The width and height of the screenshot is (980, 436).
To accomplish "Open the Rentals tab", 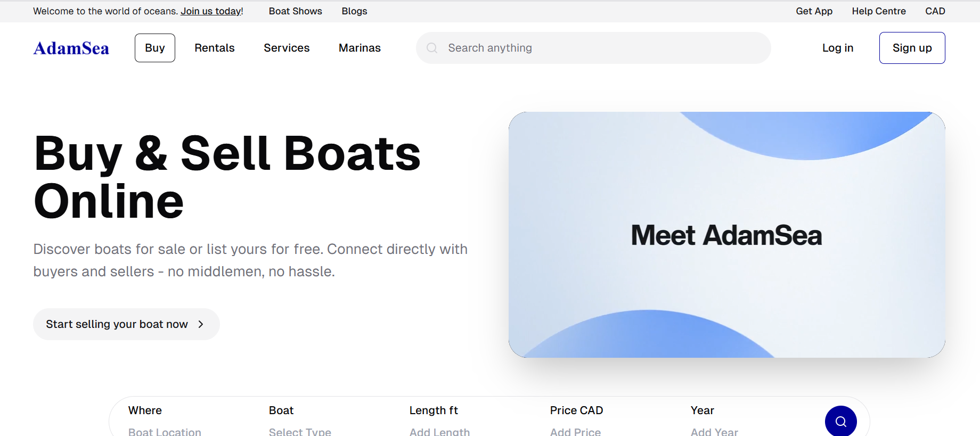I will pyautogui.click(x=215, y=48).
